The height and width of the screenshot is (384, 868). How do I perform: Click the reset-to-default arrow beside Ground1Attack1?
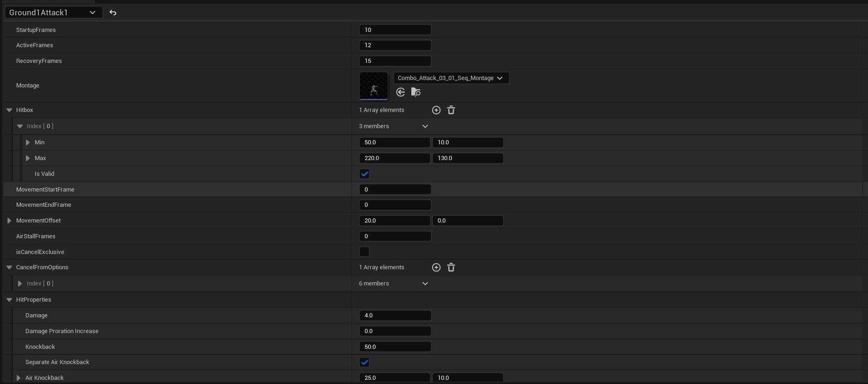click(x=113, y=12)
